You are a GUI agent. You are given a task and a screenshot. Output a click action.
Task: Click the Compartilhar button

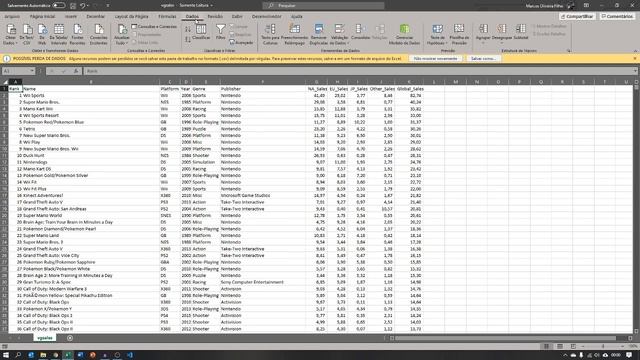pyautogui.click(x=577, y=16)
